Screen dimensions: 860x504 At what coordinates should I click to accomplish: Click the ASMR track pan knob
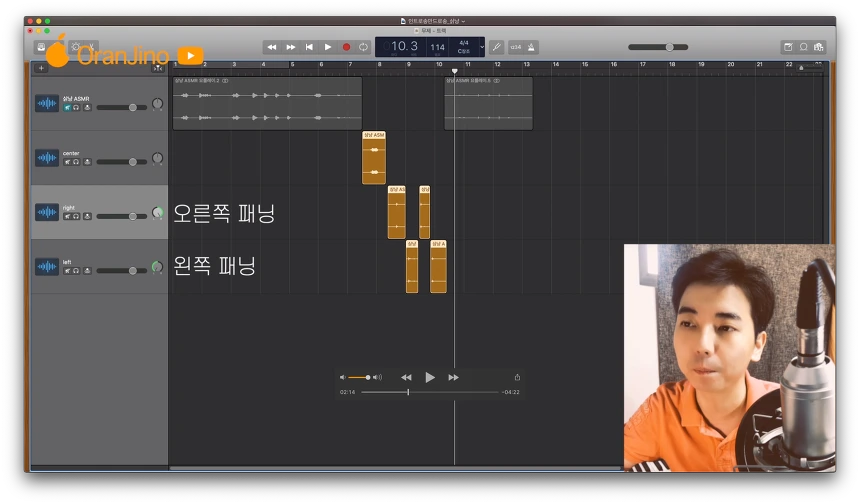[x=157, y=104]
